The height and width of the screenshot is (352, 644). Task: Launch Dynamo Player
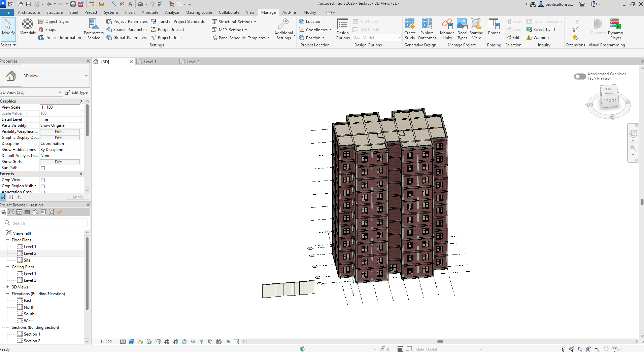tap(615, 29)
